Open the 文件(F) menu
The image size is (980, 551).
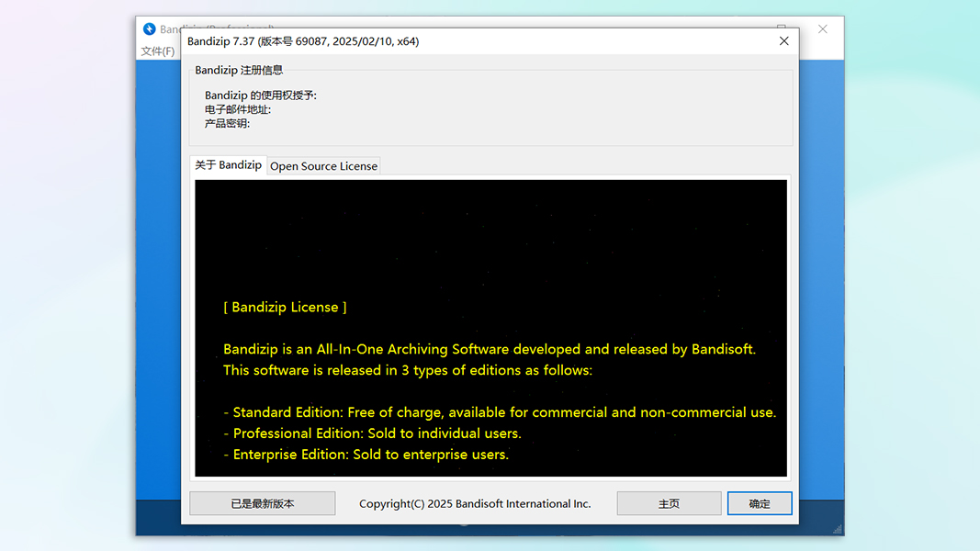(x=157, y=51)
